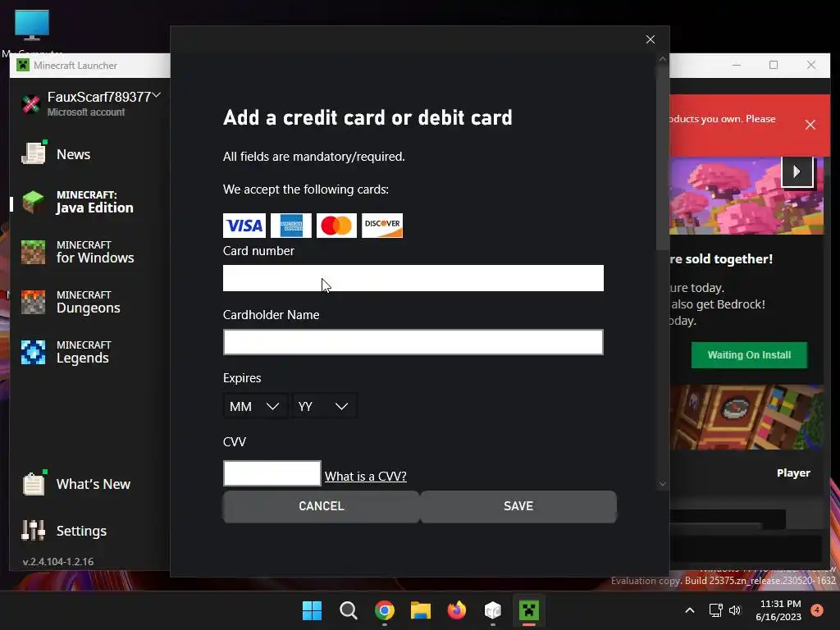Open Firefox from taskbar
This screenshot has height=630, width=840.
456,610
